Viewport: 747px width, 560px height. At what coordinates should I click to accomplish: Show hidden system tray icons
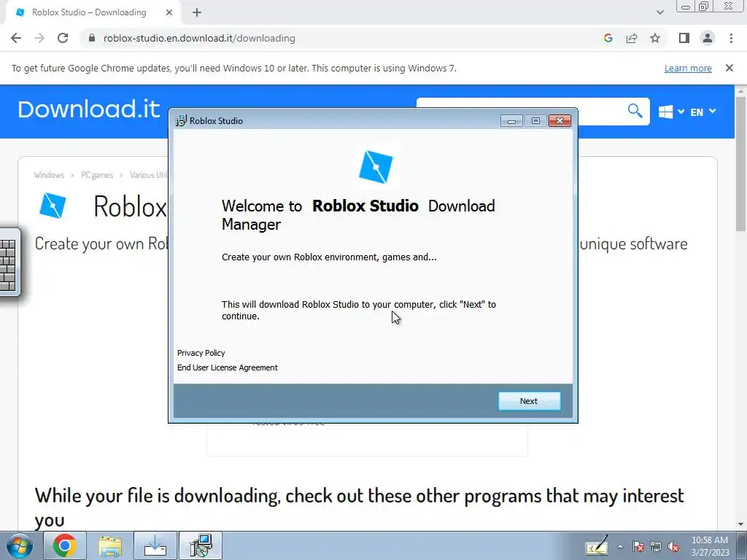click(620, 547)
